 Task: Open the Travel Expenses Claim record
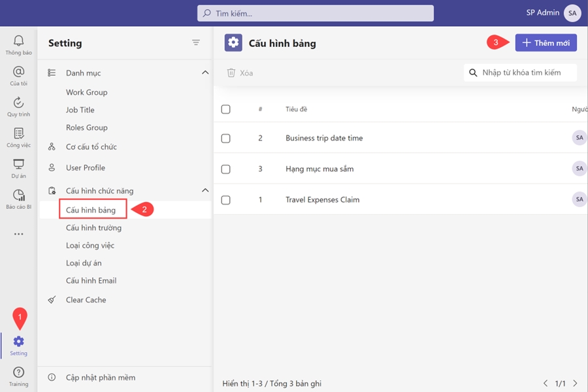(322, 200)
